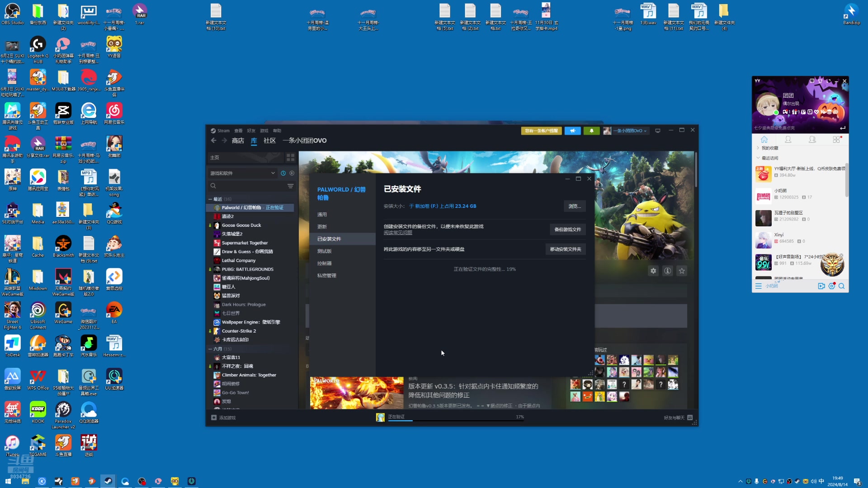Viewport: 868px width, 488px height.
Task: Open YY main menu hamburger icon
Action: [759, 286]
